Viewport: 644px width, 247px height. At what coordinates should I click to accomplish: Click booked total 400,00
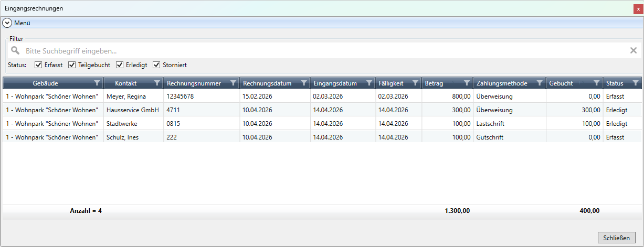click(x=590, y=211)
